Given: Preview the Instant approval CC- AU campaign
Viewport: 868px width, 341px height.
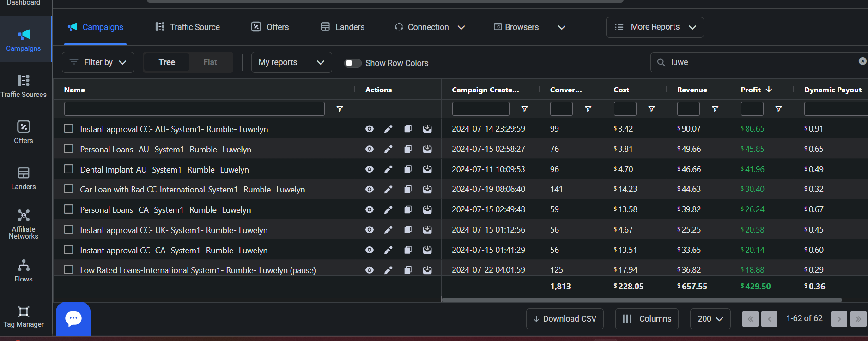Looking at the screenshot, I should [x=370, y=129].
